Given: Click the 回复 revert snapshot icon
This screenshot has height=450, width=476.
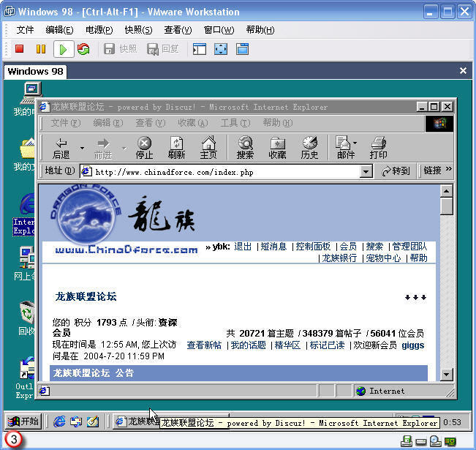Looking at the screenshot, I should (152, 49).
